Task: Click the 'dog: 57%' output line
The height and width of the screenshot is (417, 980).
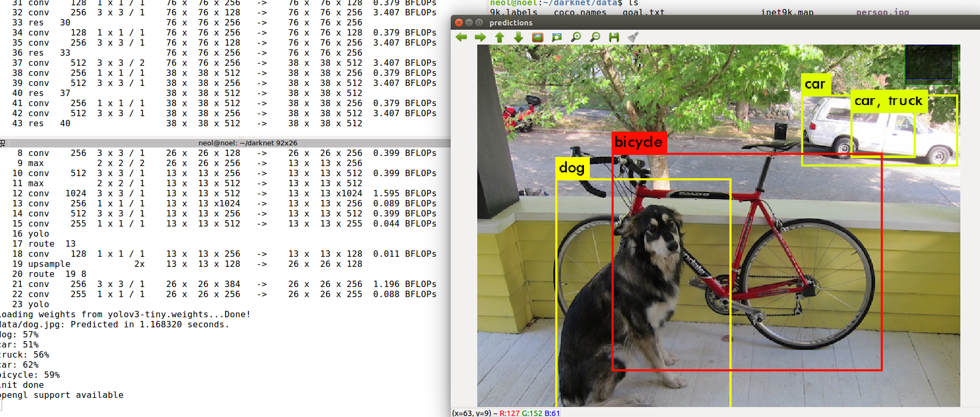Action: 19,335
